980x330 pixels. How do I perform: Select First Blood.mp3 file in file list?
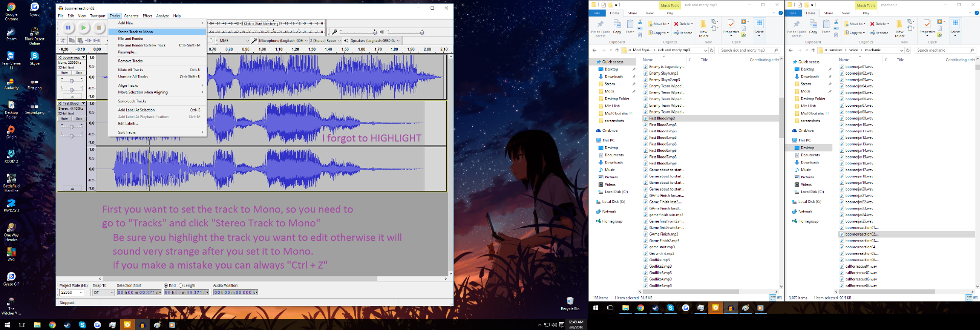click(x=710, y=118)
